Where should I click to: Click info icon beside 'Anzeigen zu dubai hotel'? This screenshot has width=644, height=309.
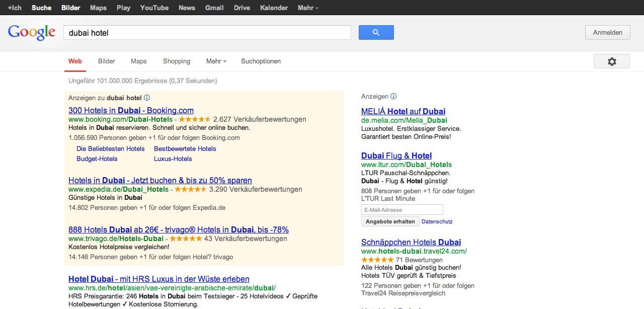[x=147, y=98]
